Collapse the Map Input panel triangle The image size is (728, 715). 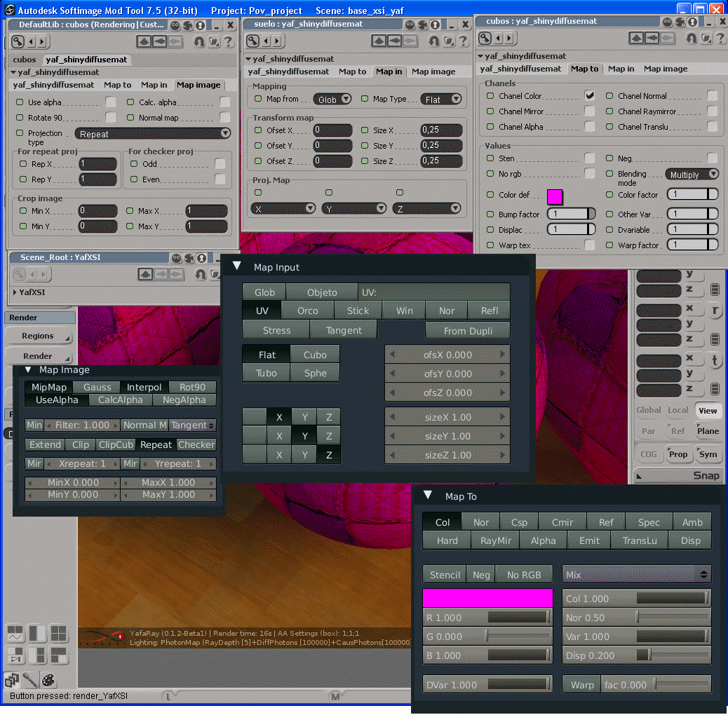[237, 266]
